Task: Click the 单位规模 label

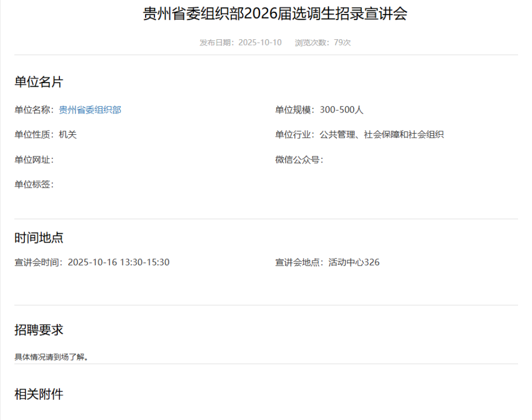Action: click(294, 110)
